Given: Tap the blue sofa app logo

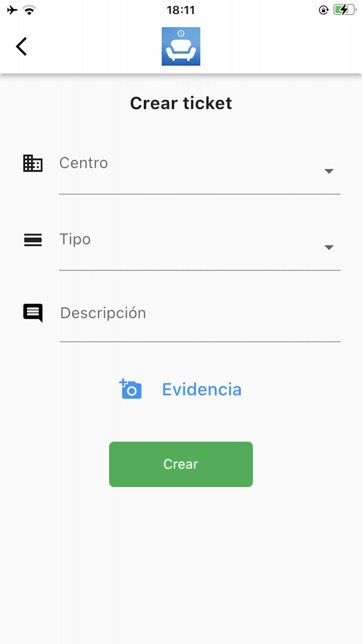Looking at the screenshot, I should 181,47.
